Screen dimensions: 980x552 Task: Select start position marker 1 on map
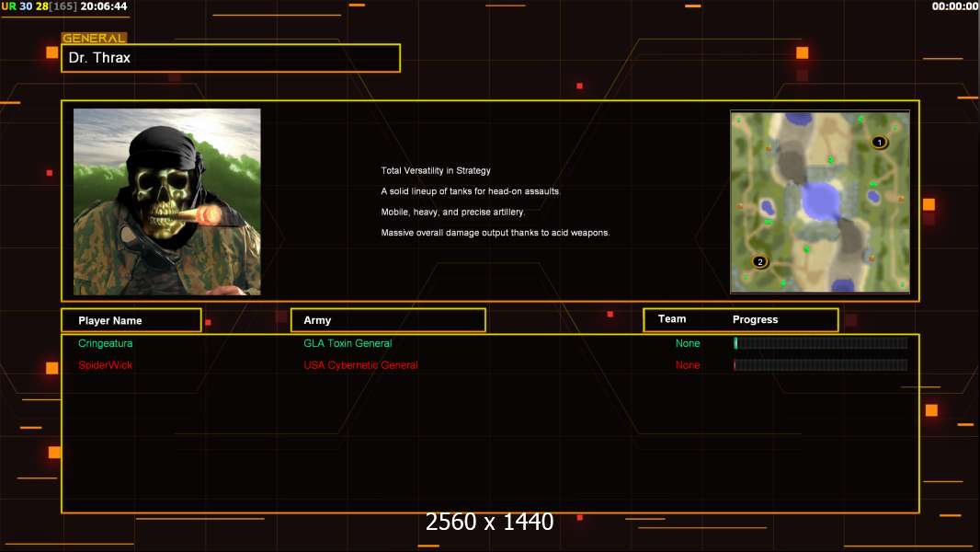tap(879, 143)
